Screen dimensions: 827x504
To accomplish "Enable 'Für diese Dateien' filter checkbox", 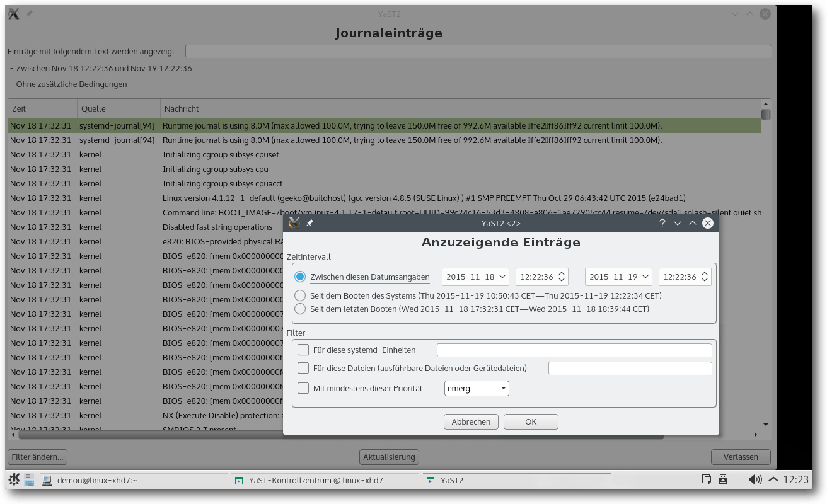I will 303,368.
